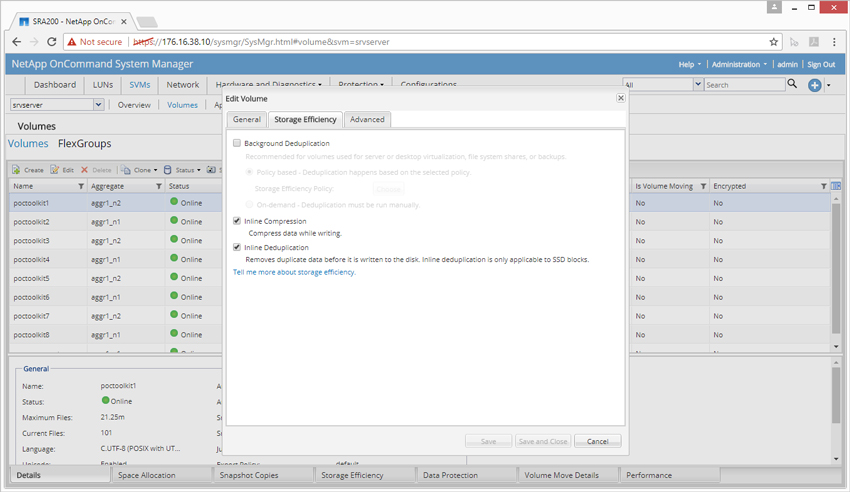Open Performance bottom tab
Screen dimensions: 850x492
click(669, 475)
